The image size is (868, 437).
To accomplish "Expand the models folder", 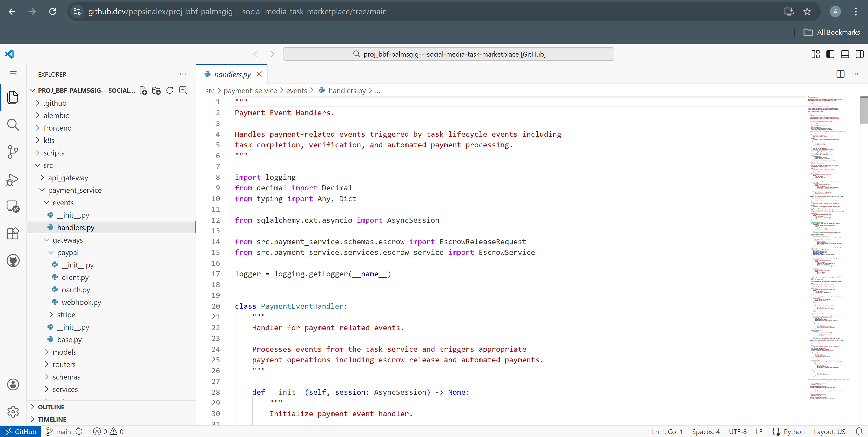I will pyautogui.click(x=64, y=352).
